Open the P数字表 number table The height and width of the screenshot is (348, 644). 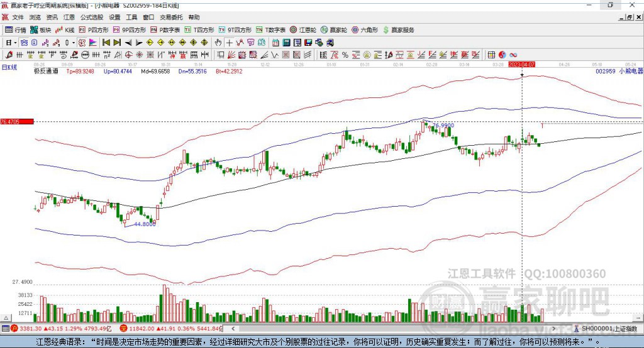pos(165,30)
